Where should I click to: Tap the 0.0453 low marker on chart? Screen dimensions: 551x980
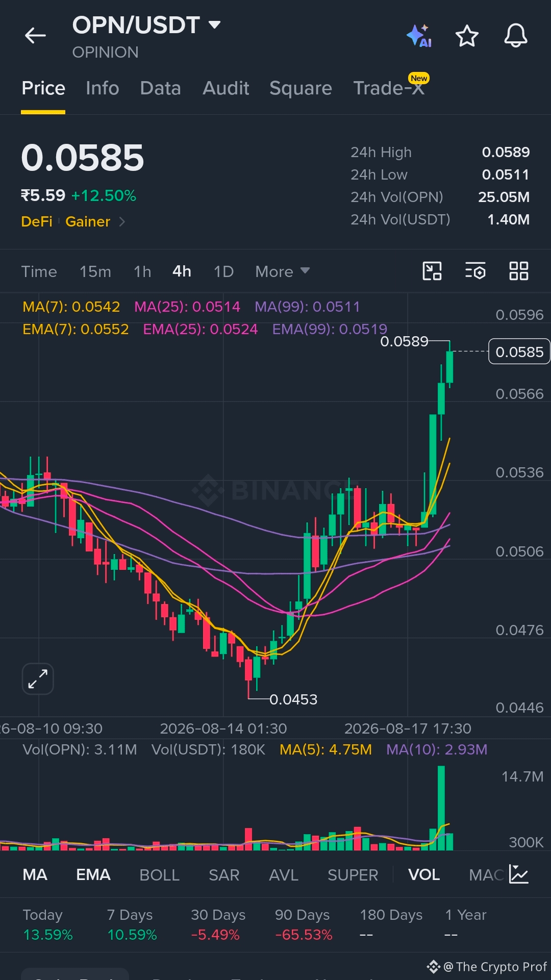pos(293,699)
